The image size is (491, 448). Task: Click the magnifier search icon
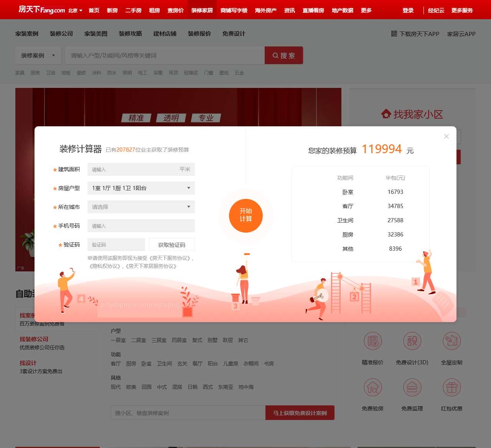(x=275, y=55)
